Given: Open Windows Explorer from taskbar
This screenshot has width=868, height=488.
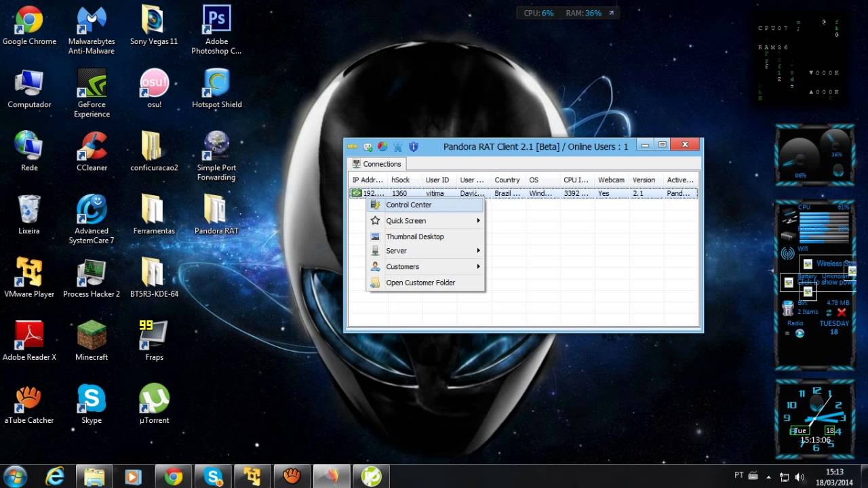Looking at the screenshot, I should [94, 476].
